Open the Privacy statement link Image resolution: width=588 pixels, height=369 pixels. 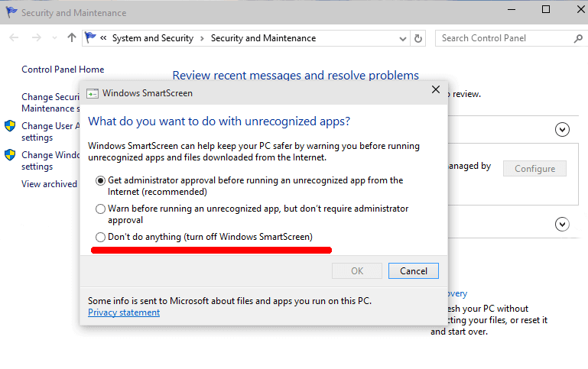[124, 312]
